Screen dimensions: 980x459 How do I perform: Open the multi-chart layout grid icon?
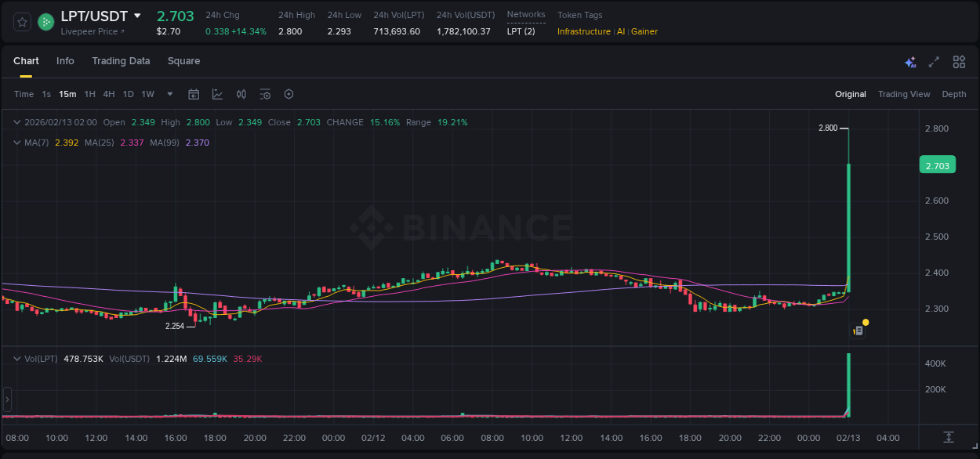tap(959, 62)
